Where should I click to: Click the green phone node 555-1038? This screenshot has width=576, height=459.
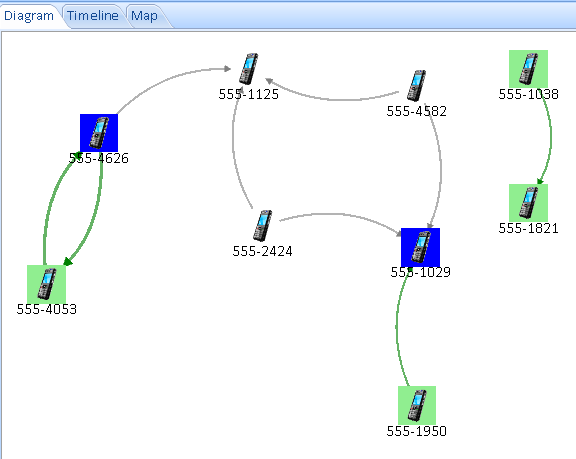(528, 69)
